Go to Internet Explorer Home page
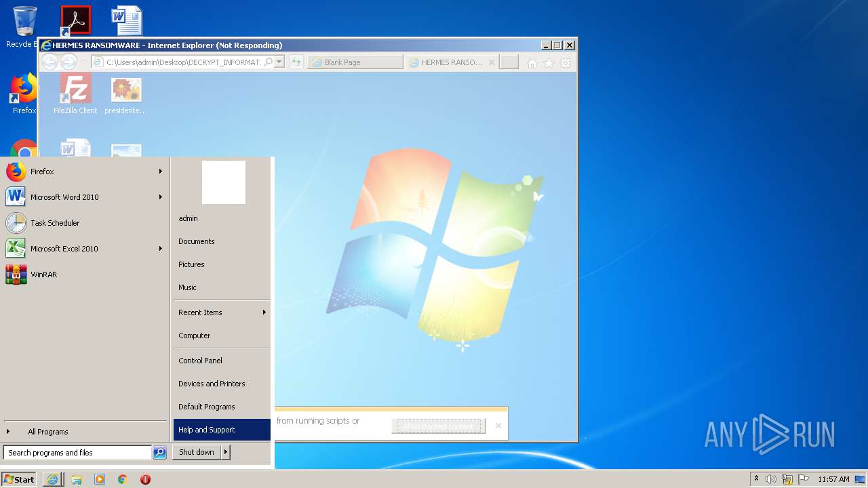Viewport: 868px width, 488px height. [532, 63]
